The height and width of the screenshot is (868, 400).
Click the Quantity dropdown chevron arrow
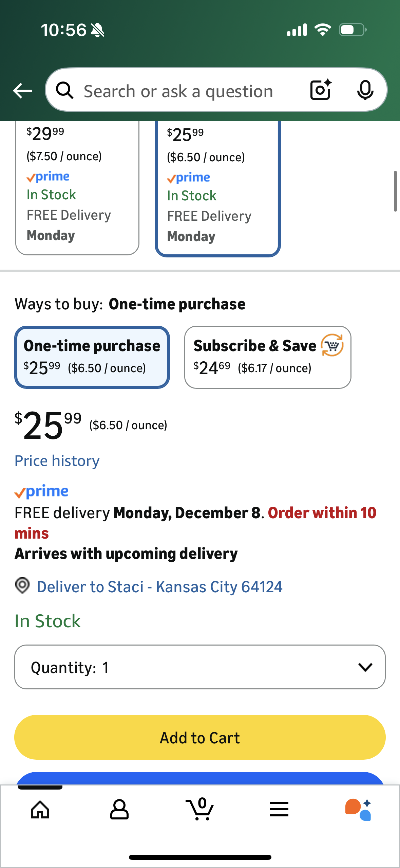(365, 667)
